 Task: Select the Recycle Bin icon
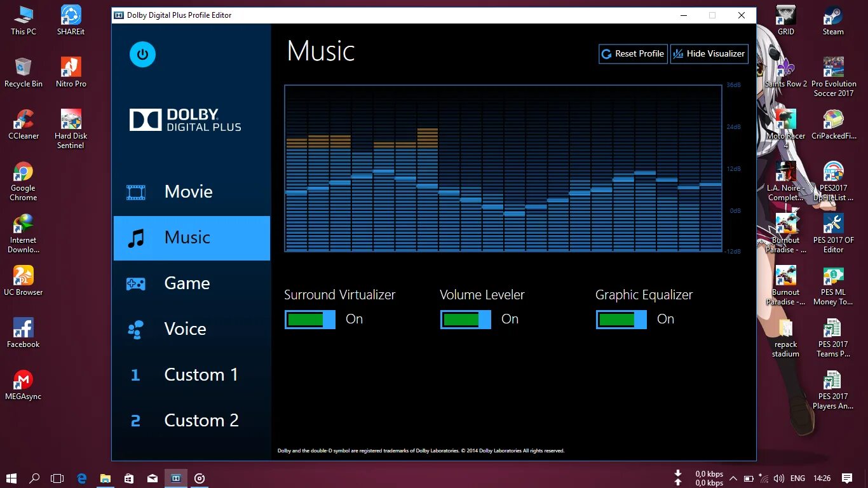coord(24,72)
